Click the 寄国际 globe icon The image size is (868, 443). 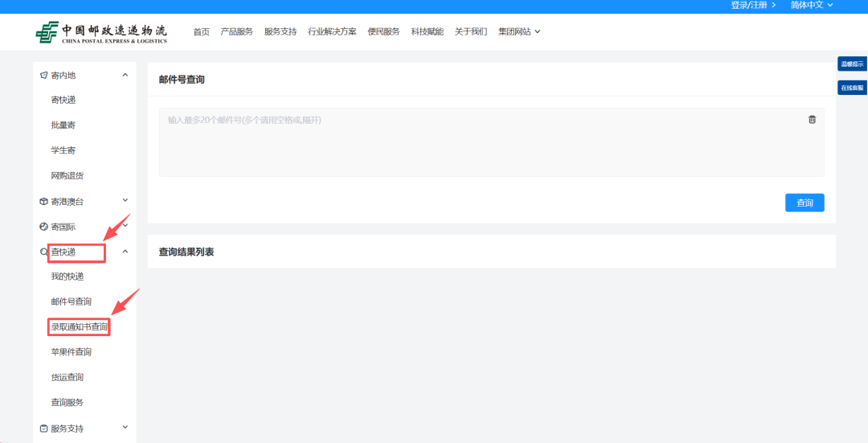tap(43, 227)
